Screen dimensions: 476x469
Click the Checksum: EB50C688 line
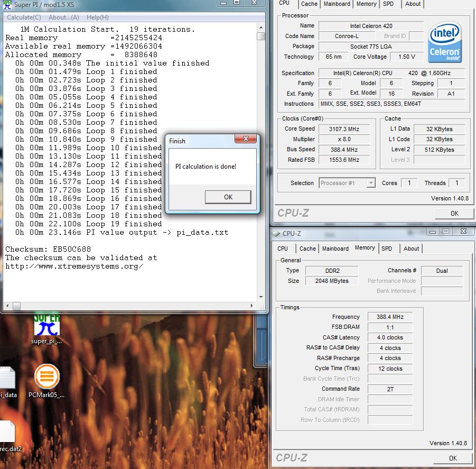coord(48,250)
